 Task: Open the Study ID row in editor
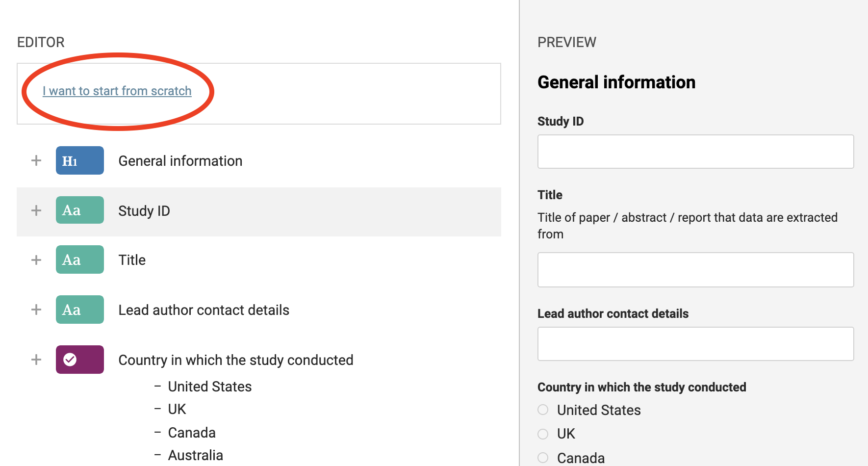pyautogui.click(x=144, y=211)
